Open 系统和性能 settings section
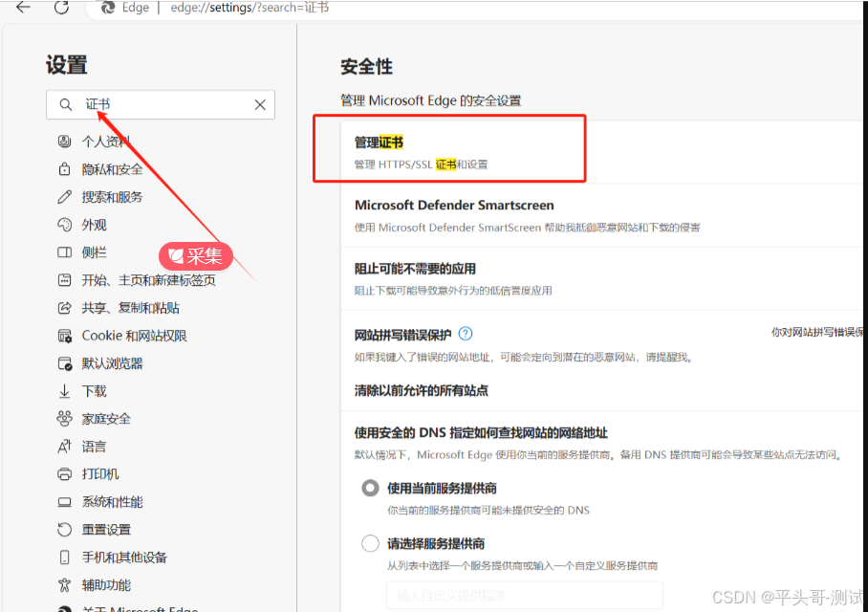The image size is (868, 612). point(113,502)
